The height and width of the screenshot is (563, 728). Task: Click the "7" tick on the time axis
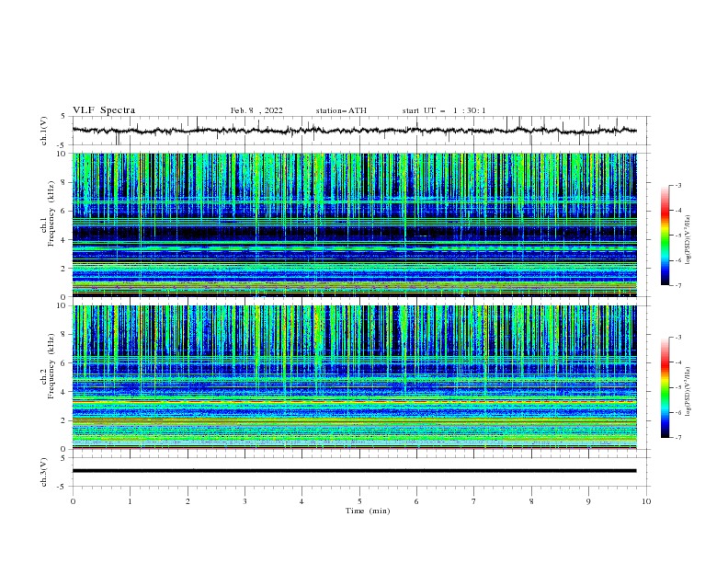click(x=474, y=501)
